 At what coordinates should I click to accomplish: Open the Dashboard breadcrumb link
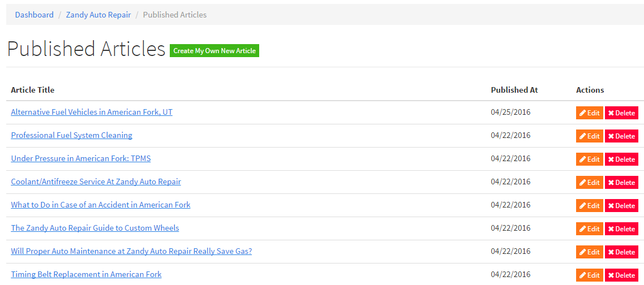(x=34, y=15)
